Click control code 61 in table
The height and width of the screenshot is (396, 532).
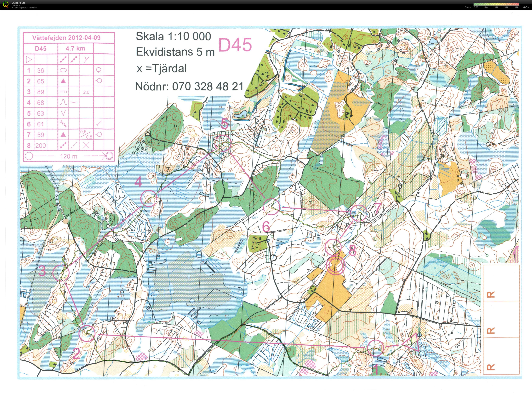click(x=41, y=124)
